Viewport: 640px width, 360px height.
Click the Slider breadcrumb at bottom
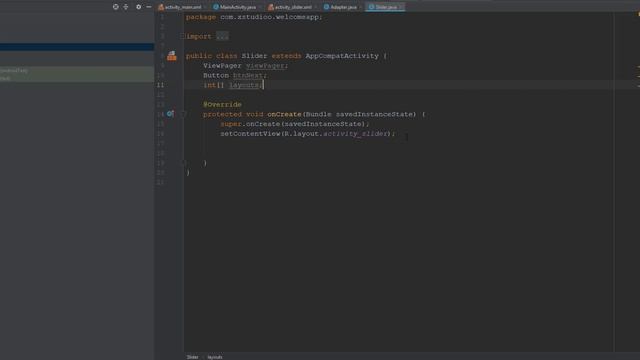[192, 357]
